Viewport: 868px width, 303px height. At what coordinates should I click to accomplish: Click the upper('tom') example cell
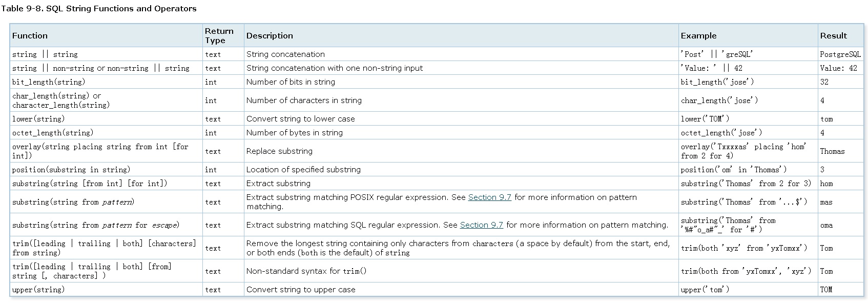point(705,290)
